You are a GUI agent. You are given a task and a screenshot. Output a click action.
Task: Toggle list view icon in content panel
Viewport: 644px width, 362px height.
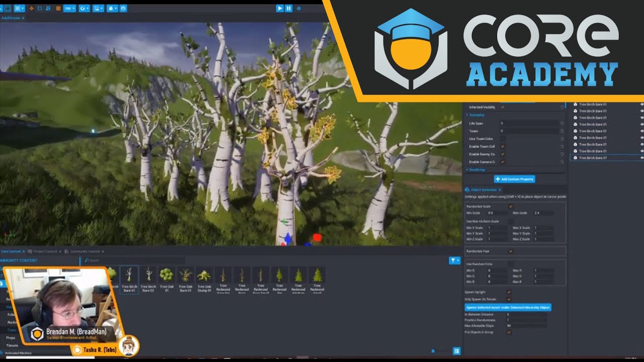(x=457, y=351)
